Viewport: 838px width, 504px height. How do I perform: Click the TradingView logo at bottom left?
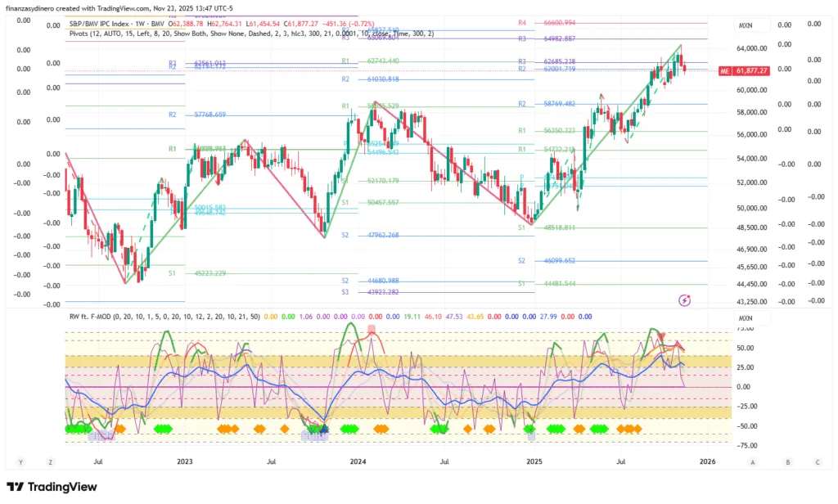(52, 487)
